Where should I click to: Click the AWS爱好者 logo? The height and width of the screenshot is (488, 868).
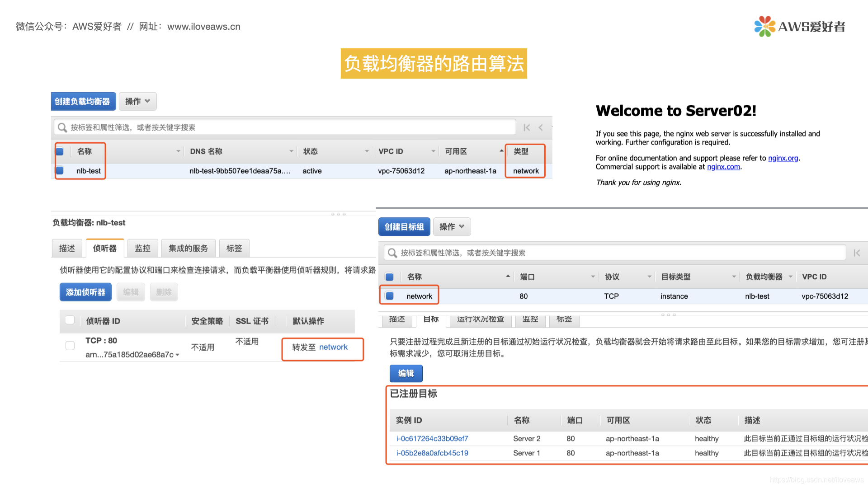pos(799,27)
